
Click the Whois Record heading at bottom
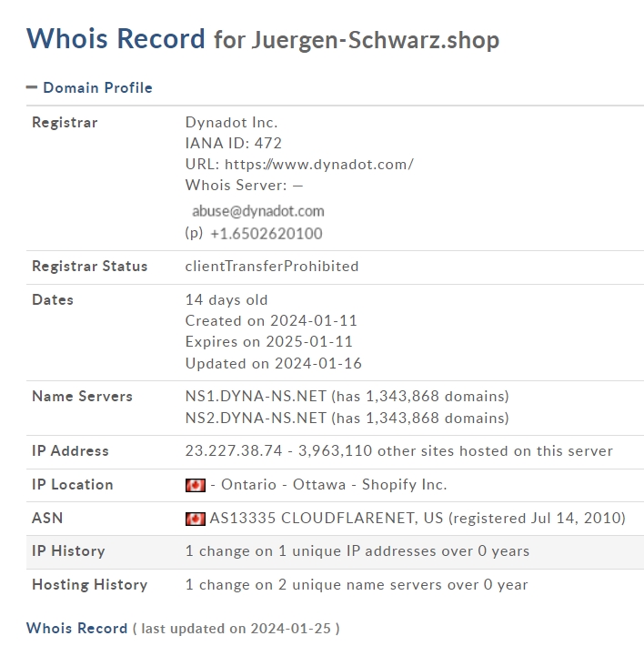click(x=77, y=628)
